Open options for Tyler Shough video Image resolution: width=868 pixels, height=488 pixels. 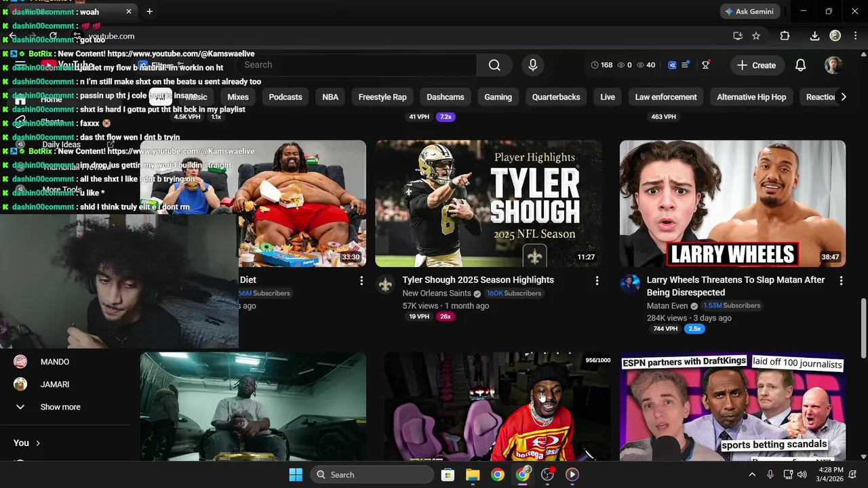pyautogui.click(x=597, y=281)
